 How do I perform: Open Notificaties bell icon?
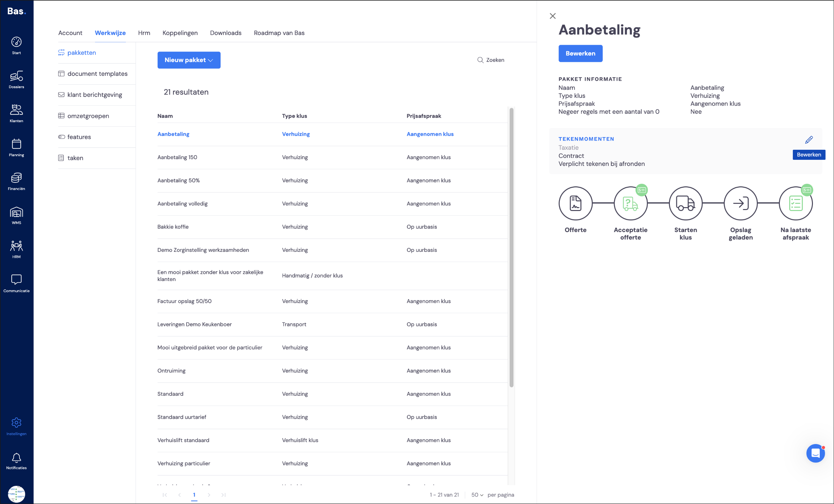16,462
